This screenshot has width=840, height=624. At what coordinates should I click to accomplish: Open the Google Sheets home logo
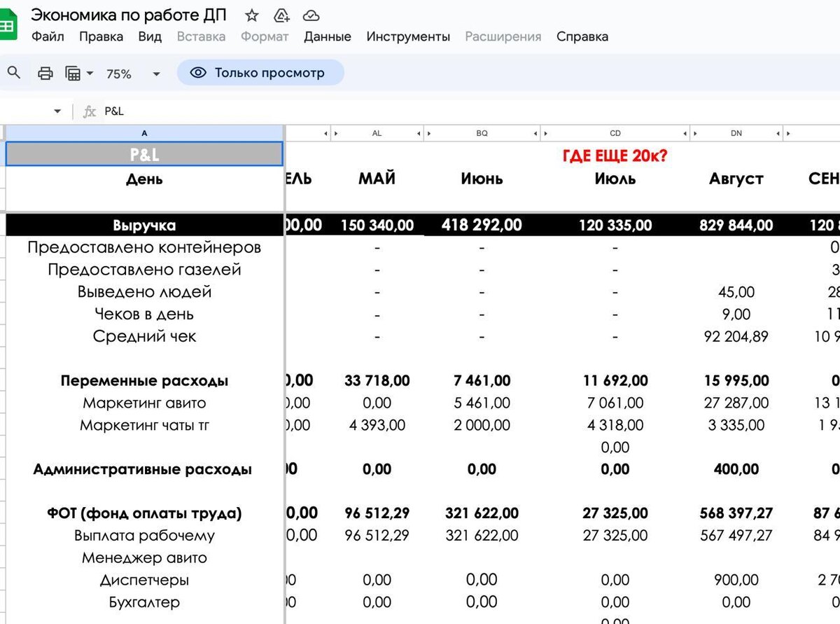pos(7,26)
